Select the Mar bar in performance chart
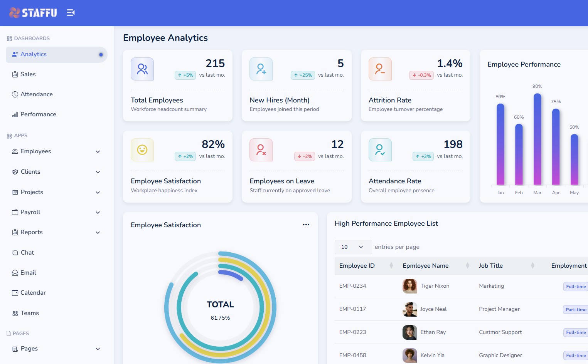Screen dimensions: 588x364 537,139
